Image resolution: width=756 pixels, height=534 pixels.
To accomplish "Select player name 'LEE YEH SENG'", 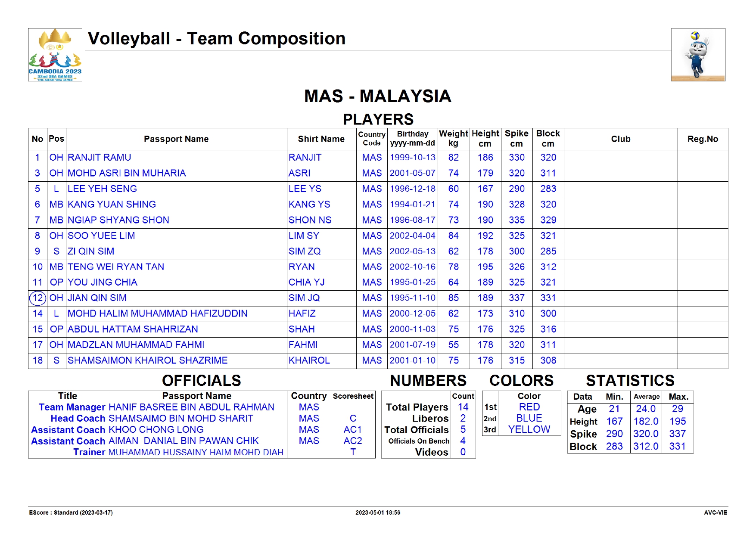I will [102, 189].
